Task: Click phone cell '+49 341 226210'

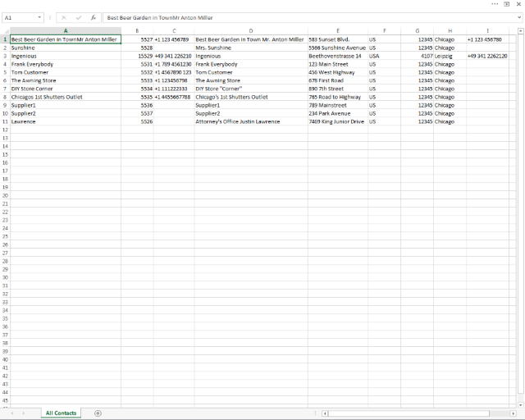Action: [174, 56]
